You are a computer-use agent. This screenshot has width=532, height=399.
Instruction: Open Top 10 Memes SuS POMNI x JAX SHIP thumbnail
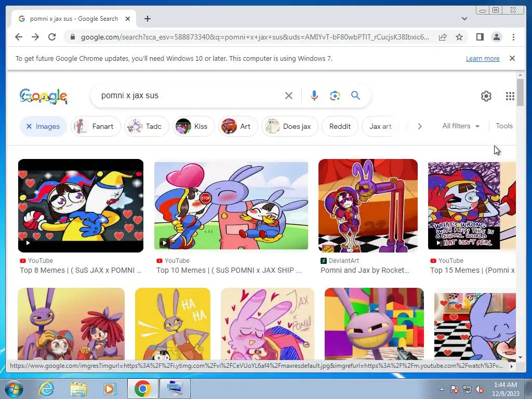point(231,206)
